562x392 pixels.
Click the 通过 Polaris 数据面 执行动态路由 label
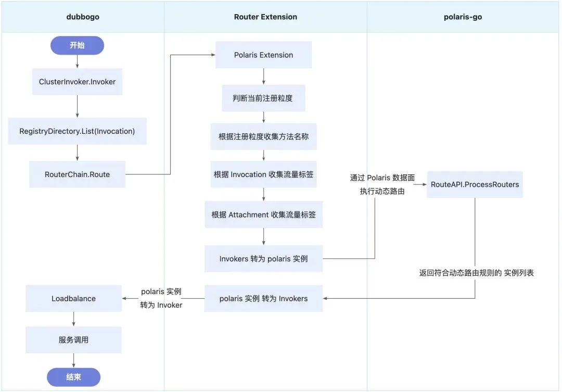(382, 184)
